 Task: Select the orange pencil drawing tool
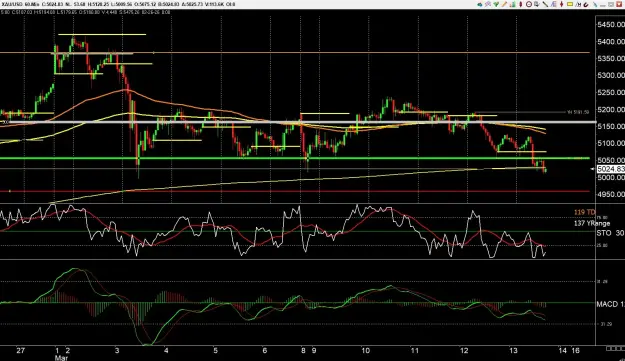[504, 4]
